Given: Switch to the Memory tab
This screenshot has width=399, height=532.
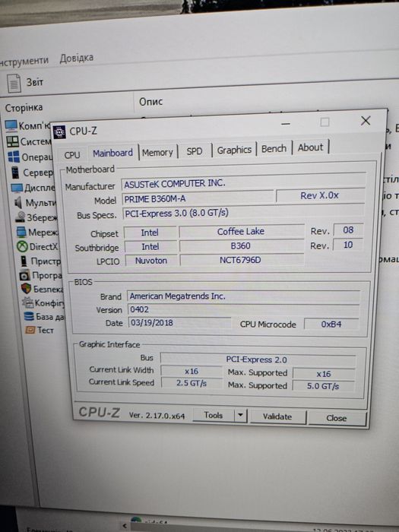Looking at the screenshot, I should click(157, 152).
